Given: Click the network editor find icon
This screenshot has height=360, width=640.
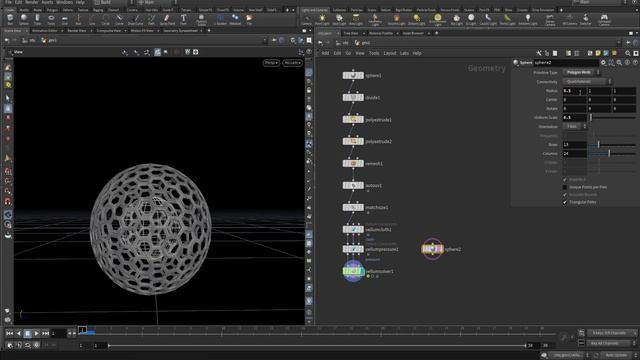Looking at the screenshot, I should tap(628, 53).
